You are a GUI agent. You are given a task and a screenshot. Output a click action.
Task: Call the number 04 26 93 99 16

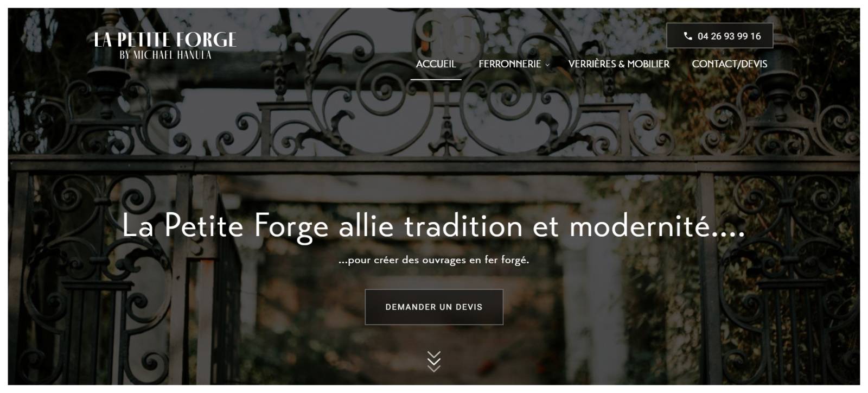pyautogui.click(x=719, y=36)
